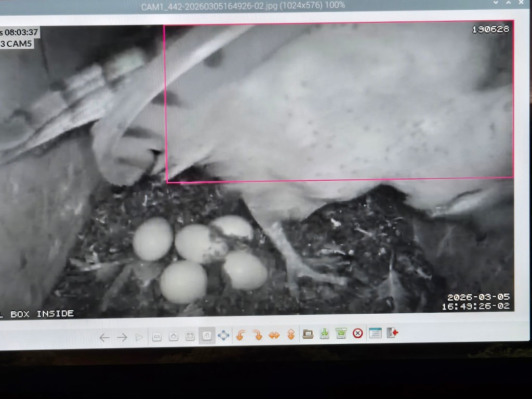The height and width of the screenshot is (399, 532).
Task: Fit image to window size
Action: (x=190, y=336)
